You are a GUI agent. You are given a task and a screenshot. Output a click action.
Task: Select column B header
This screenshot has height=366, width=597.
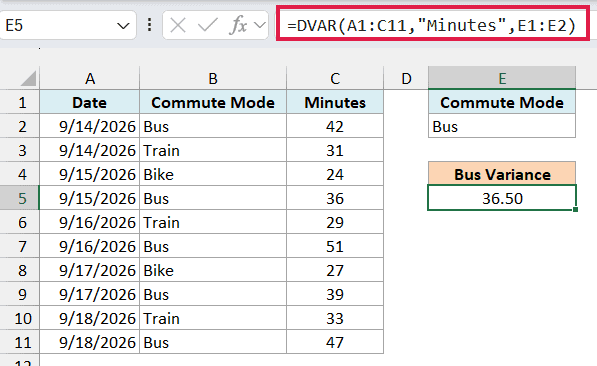213,78
